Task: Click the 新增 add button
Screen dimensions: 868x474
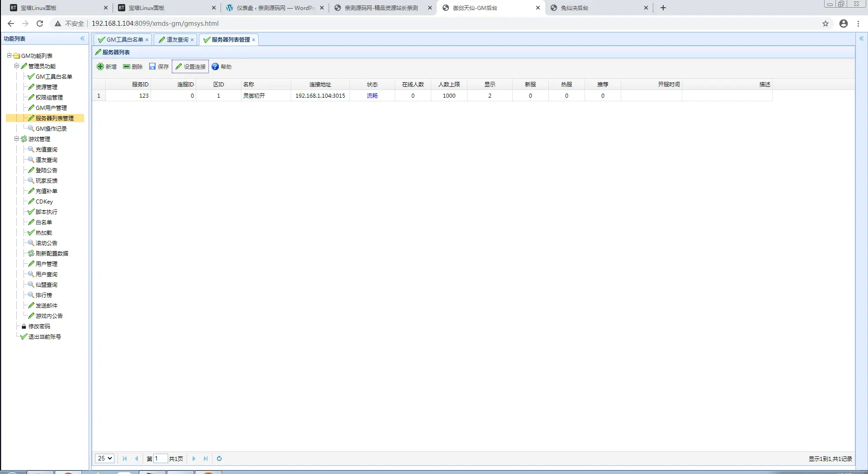Action: 107,66
